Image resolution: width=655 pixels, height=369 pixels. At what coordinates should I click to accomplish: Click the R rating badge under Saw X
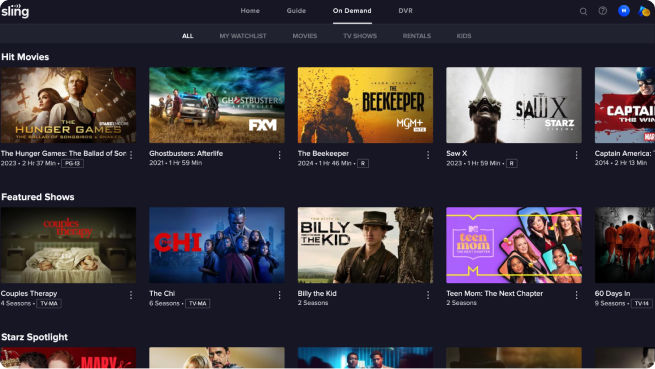(512, 163)
